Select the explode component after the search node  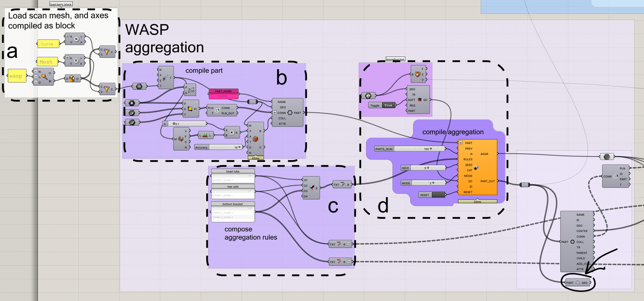[73, 79]
